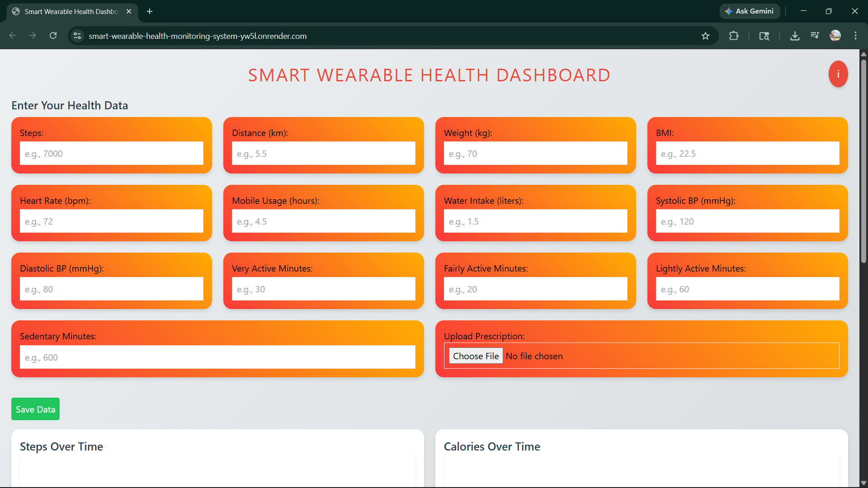The width and height of the screenshot is (868, 488).
Task: Click the Calories Over Time heading
Action: pyautogui.click(x=492, y=446)
